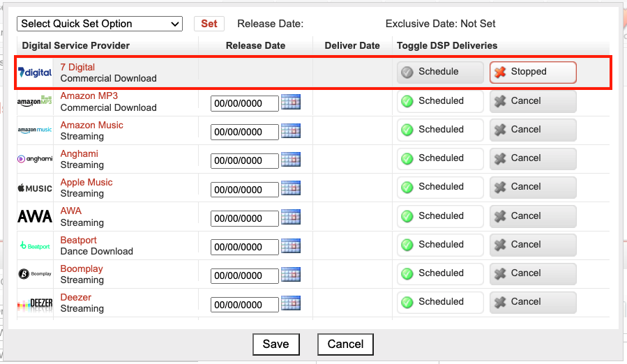Image resolution: width=627 pixels, height=364 pixels.
Task: Open the Anghami provider link
Action: [80, 153]
